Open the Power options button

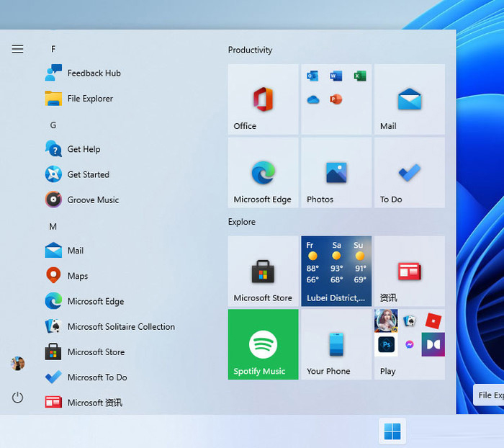[18, 398]
